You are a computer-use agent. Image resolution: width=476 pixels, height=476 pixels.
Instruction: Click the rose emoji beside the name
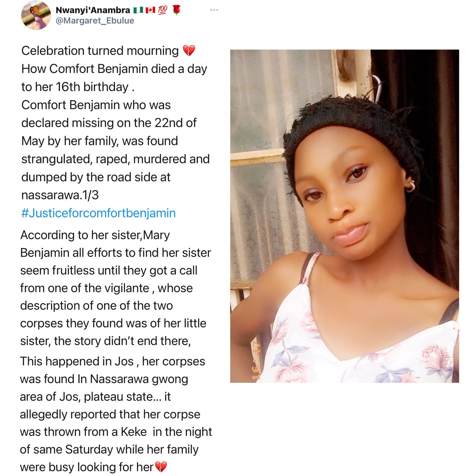pyautogui.click(x=176, y=10)
